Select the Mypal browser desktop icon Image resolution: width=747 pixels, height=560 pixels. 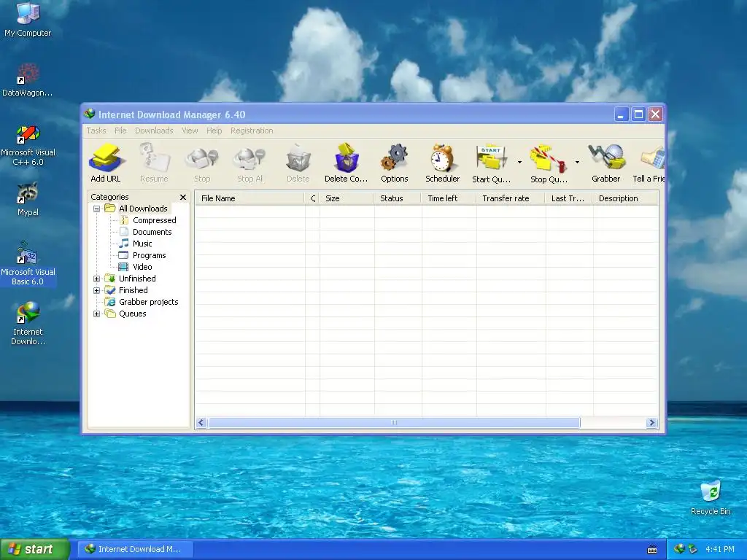tap(28, 200)
